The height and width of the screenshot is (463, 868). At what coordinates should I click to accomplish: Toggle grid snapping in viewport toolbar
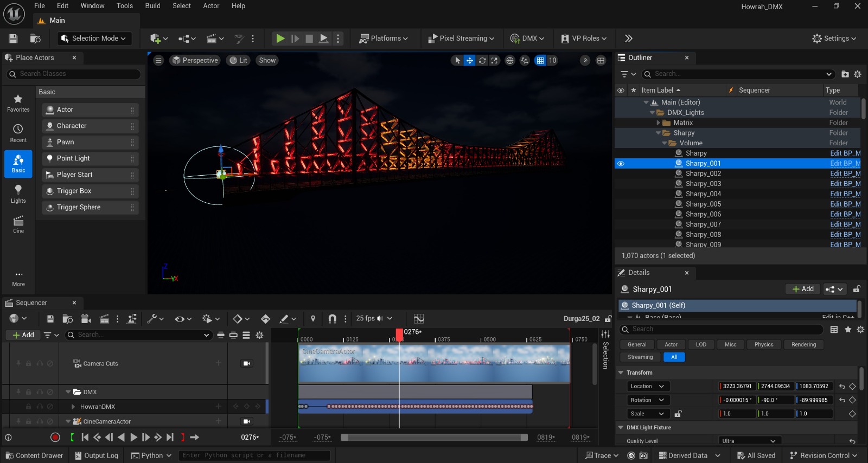tap(540, 61)
